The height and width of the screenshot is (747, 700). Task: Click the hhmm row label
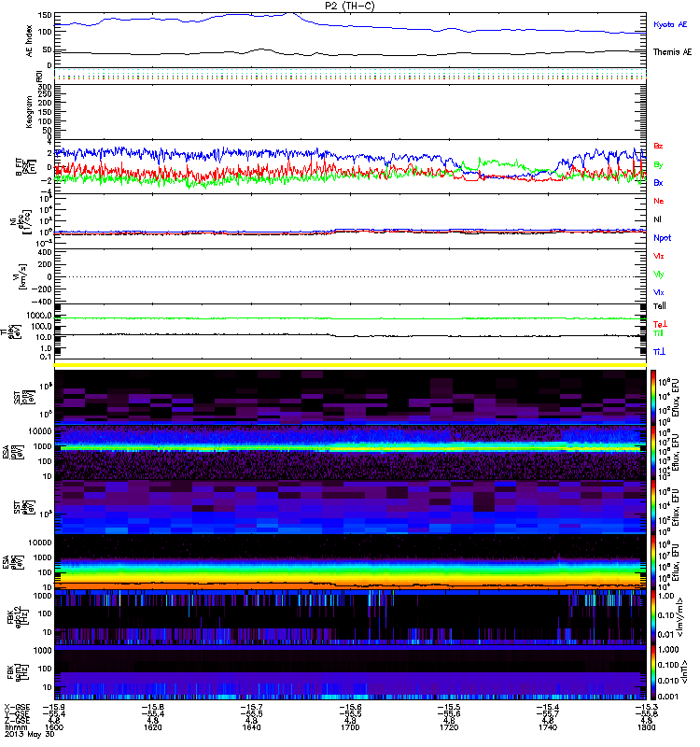point(14,727)
